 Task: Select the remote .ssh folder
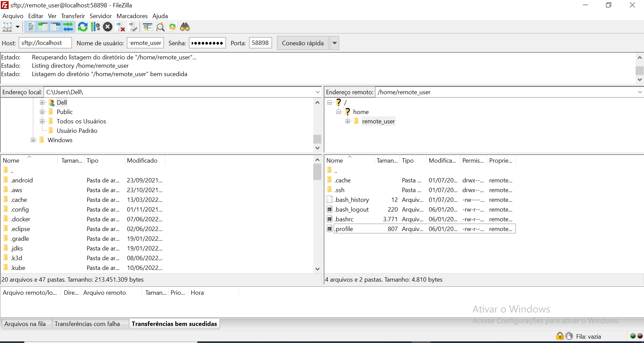coord(339,190)
